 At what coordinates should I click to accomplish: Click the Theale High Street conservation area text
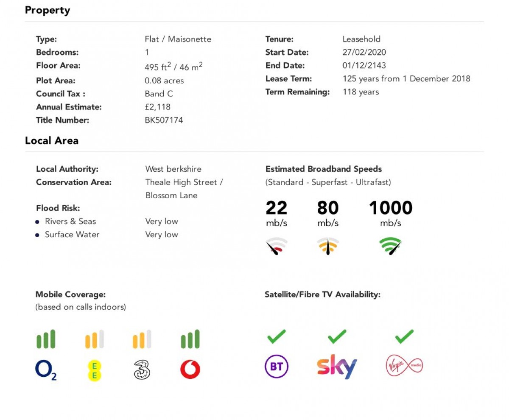[x=184, y=182]
